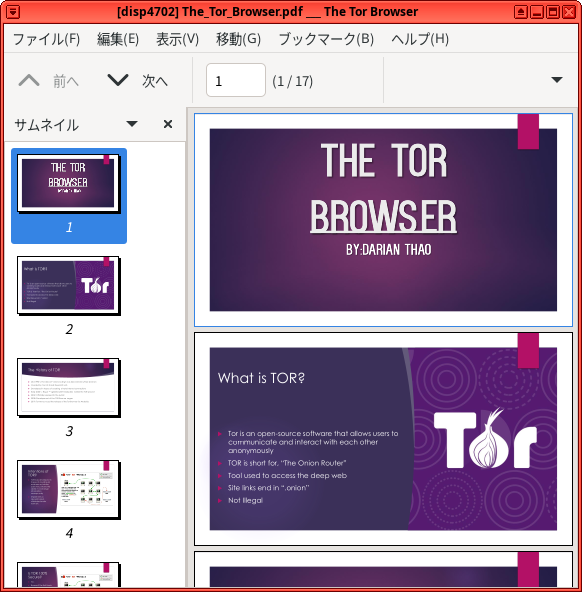Focus the page number input field
This screenshot has width=582, height=592.
236,80
